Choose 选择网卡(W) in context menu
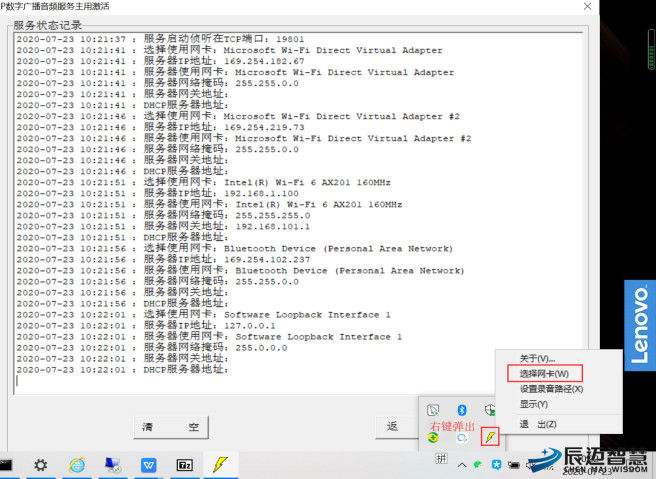Viewport: 656px width, 479px height. 544,373
